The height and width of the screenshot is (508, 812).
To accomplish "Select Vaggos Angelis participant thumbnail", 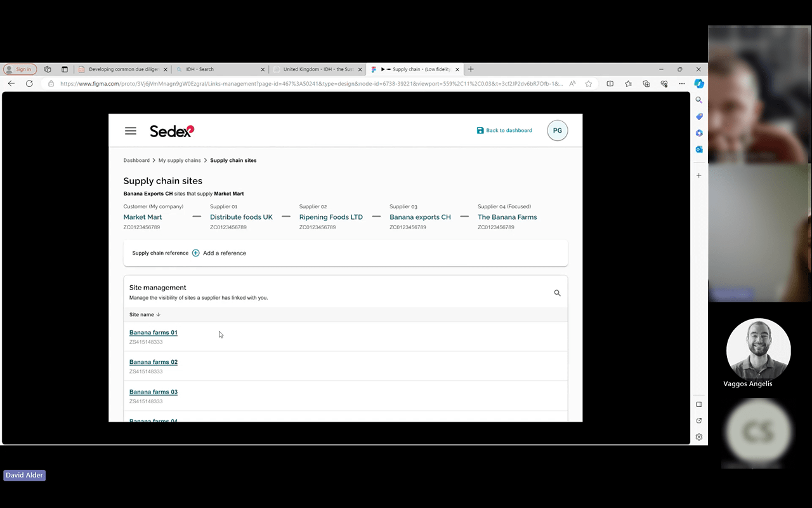I will (759, 350).
